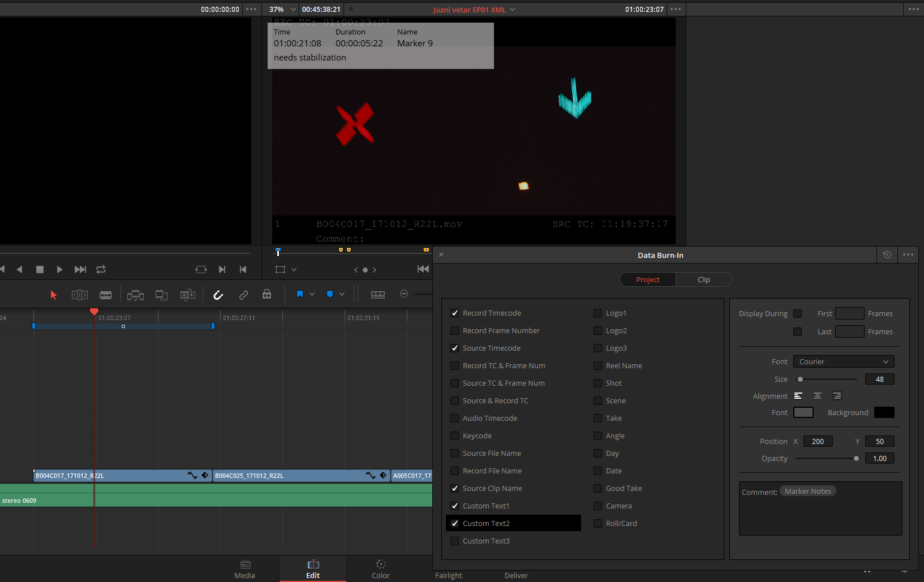924x582 pixels.
Task: Disable Source Timecode checkbox
Action: tap(454, 348)
